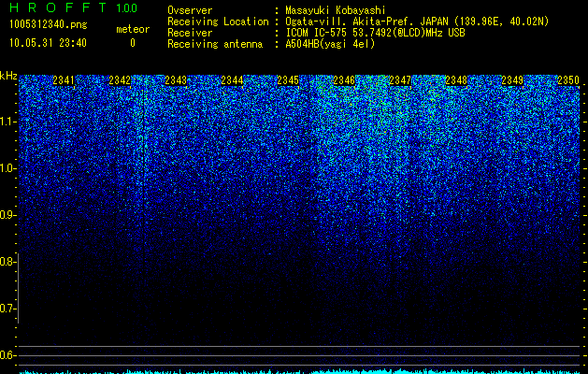This screenshot has width=588, height=374.
Task: Click the meteor count label
Action: pyautogui.click(x=133, y=29)
